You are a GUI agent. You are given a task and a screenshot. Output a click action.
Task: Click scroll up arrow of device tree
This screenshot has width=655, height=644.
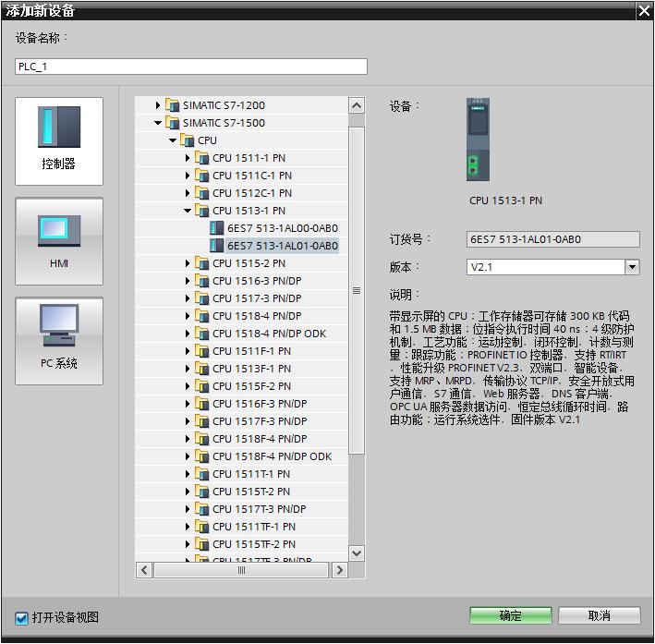pos(357,105)
